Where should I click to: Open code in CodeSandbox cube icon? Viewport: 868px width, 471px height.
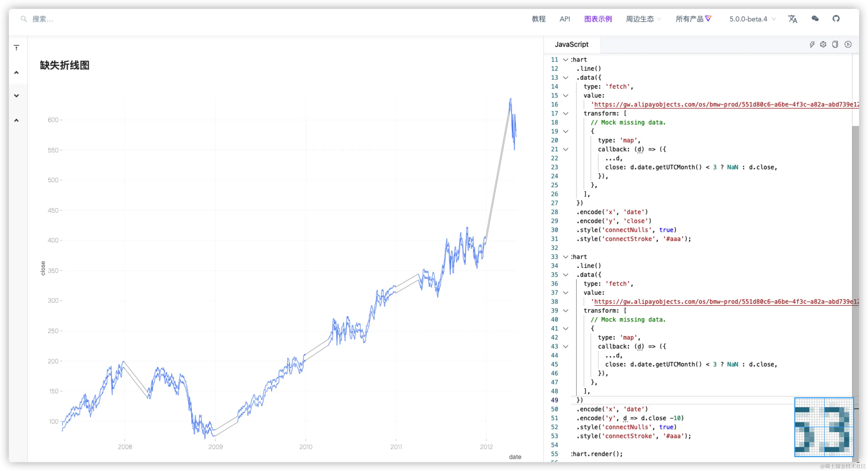[x=823, y=44]
